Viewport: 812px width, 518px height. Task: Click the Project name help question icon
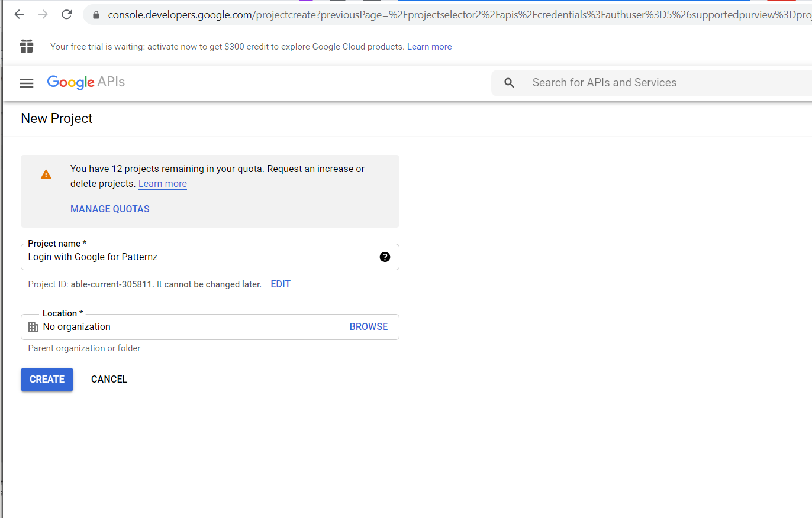(385, 257)
